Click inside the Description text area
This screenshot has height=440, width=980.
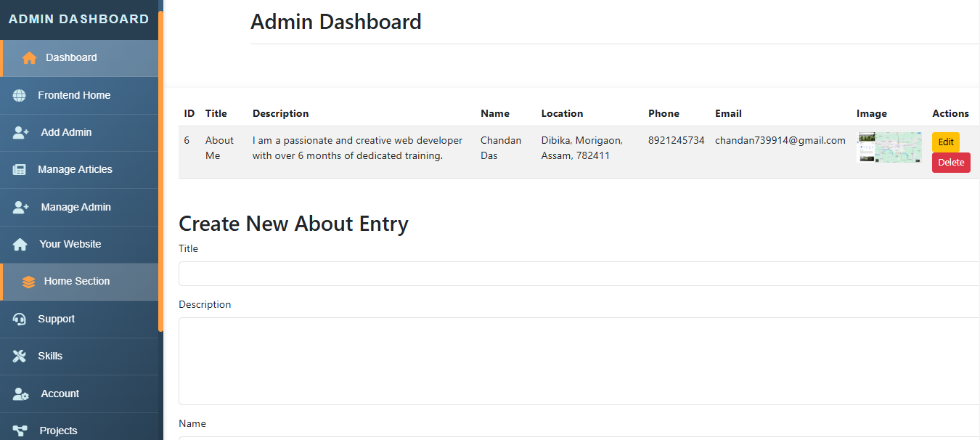(579, 361)
